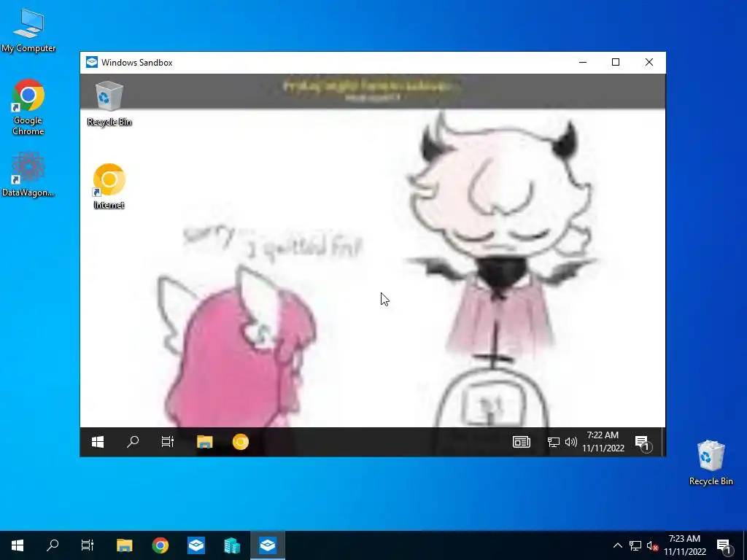The width and height of the screenshot is (747, 560).
Task: Click network icon in Sandbox tray
Action: pyautogui.click(x=553, y=443)
